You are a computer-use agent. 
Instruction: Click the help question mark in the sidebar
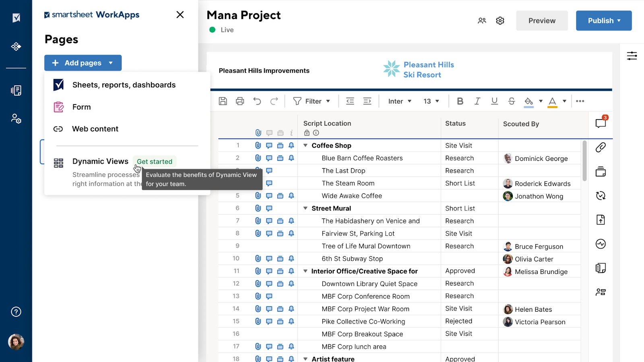(x=16, y=311)
